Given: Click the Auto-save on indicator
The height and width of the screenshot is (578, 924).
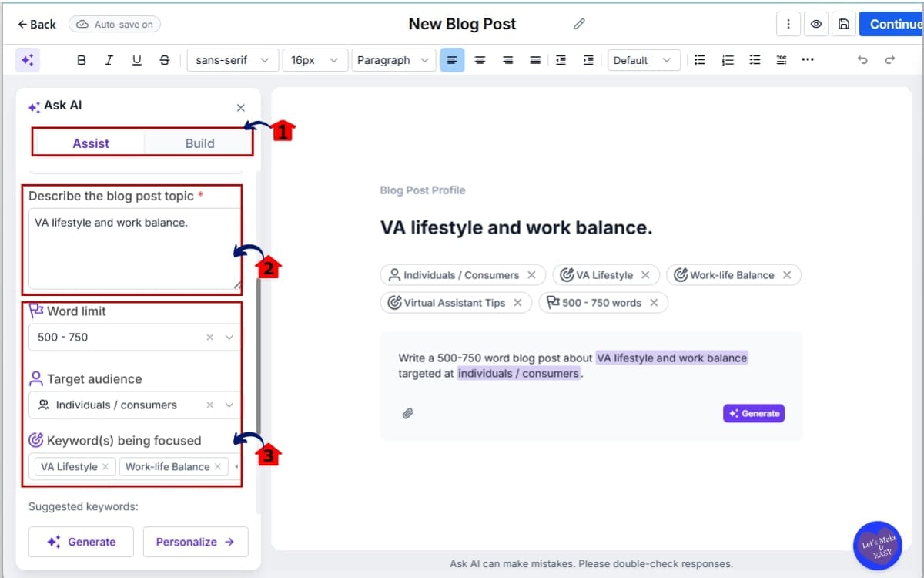Looking at the screenshot, I should (x=115, y=24).
